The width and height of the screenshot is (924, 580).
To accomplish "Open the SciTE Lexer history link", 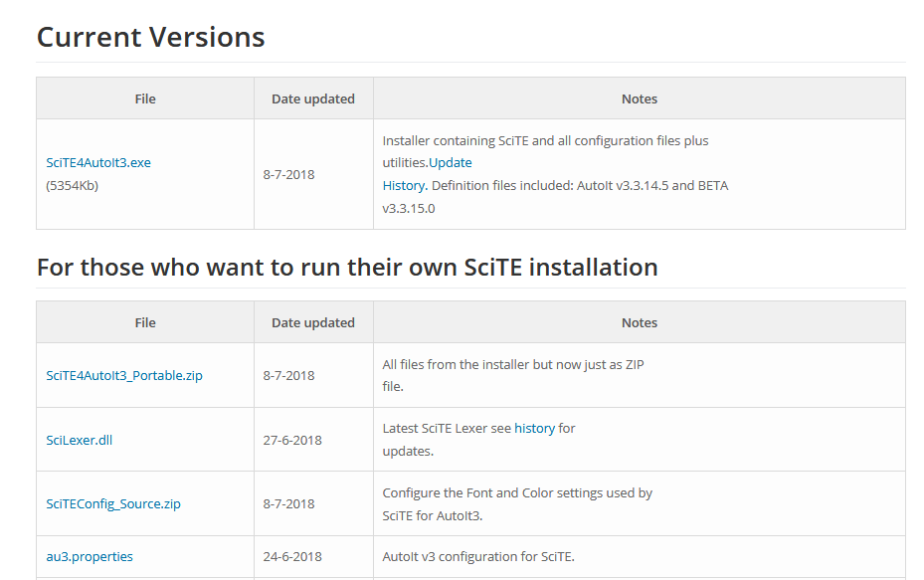I will (534, 429).
